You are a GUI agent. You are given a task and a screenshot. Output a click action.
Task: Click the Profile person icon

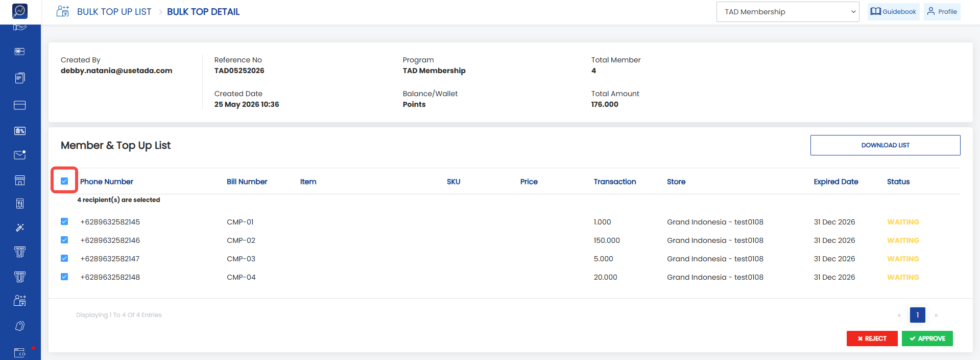931,11
